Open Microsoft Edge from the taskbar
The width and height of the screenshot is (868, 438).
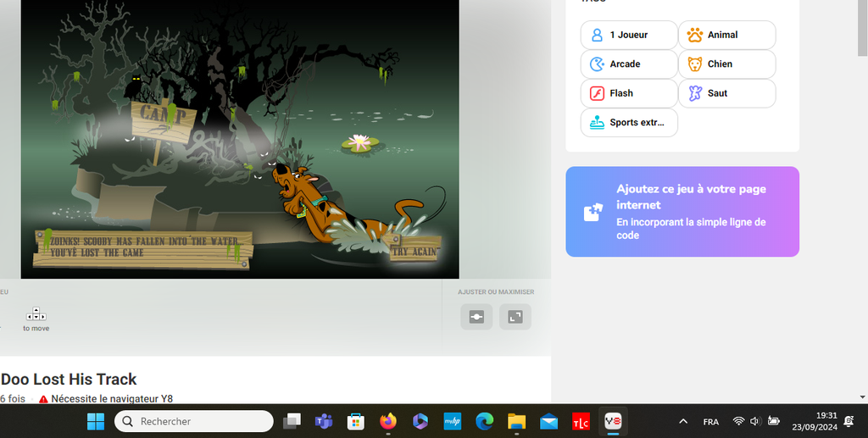pyautogui.click(x=484, y=421)
